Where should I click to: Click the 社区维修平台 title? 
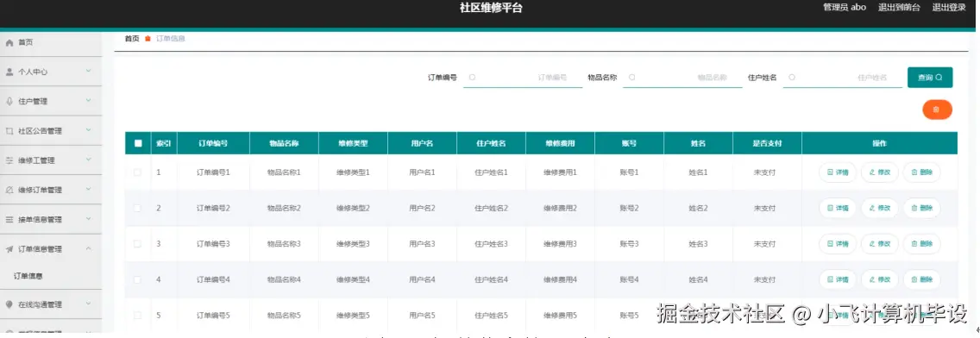pos(491,8)
